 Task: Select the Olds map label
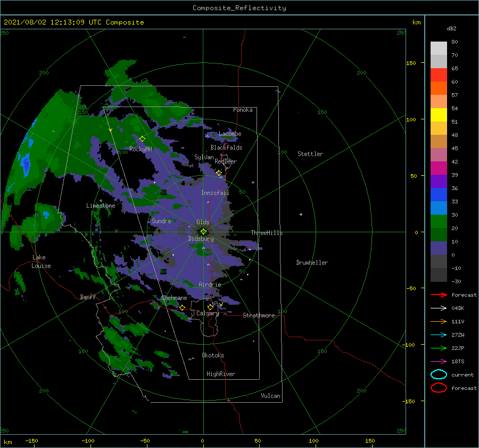pyautogui.click(x=203, y=222)
